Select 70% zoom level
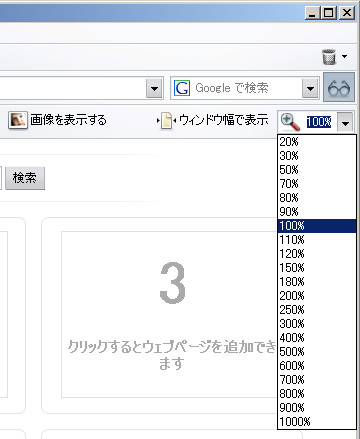360x439 pixels. 317,184
